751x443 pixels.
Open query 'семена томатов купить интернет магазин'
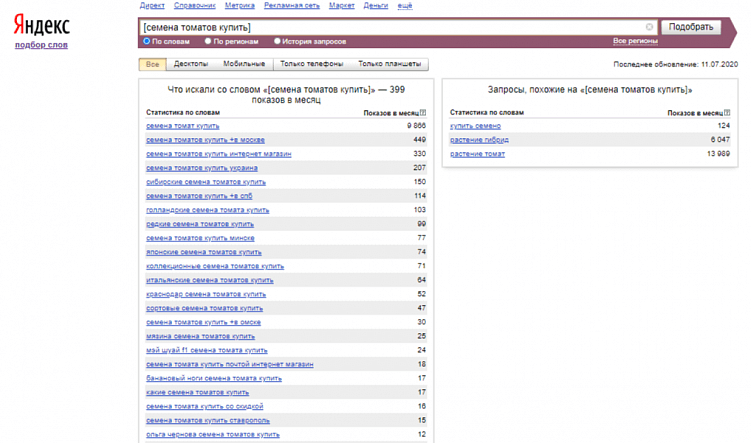pos(218,154)
